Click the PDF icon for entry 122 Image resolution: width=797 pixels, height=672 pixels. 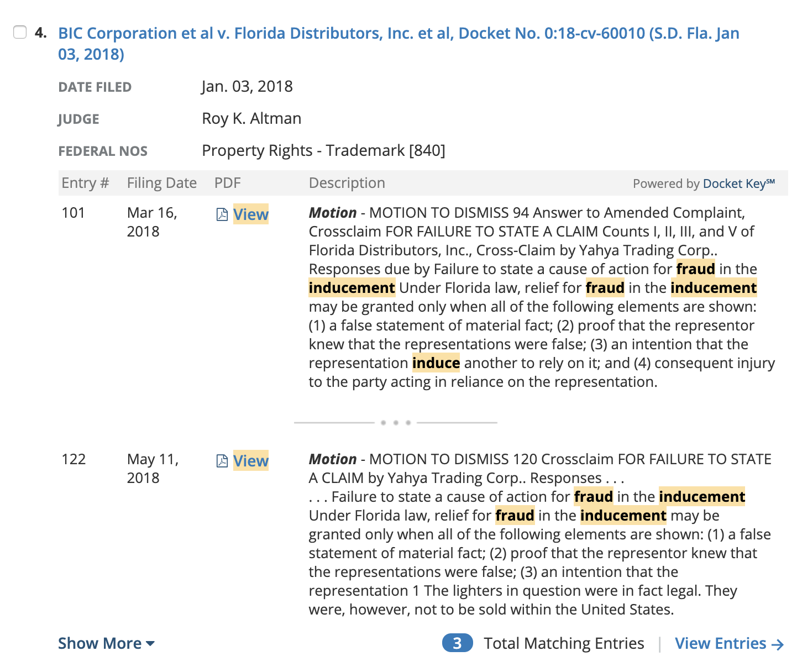[x=222, y=461]
